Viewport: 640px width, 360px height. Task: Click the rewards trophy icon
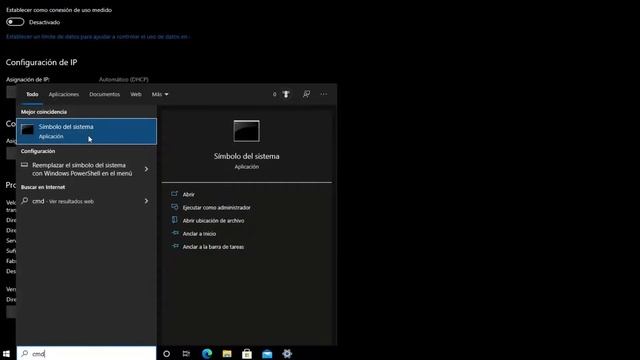pos(286,94)
